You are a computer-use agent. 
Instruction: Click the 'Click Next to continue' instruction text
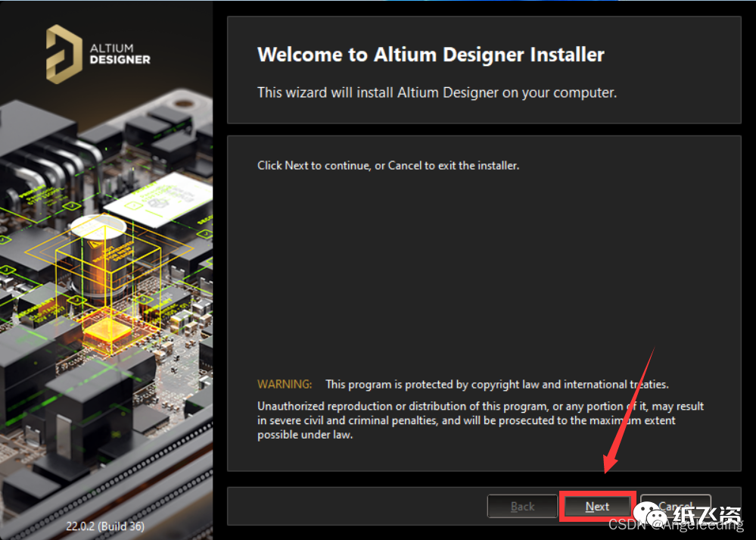388,165
